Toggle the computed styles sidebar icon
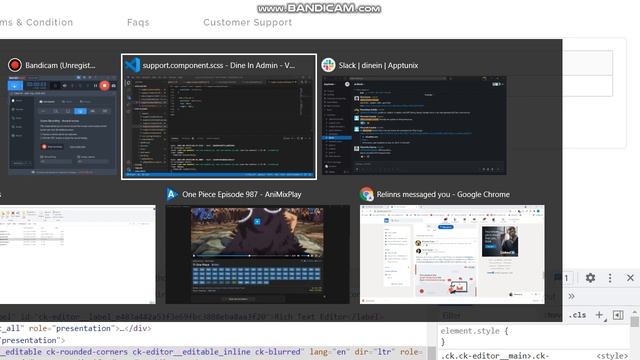The image size is (640, 360). tap(618, 315)
